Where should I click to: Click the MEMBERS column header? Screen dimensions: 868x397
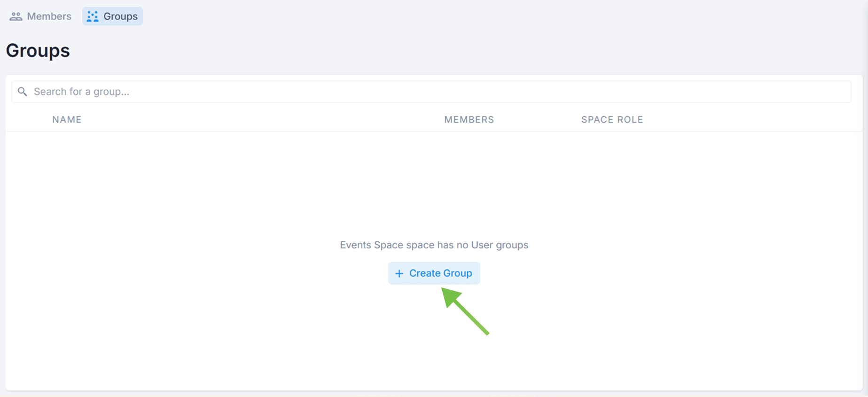pyautogui.click(x=469, y=119)
